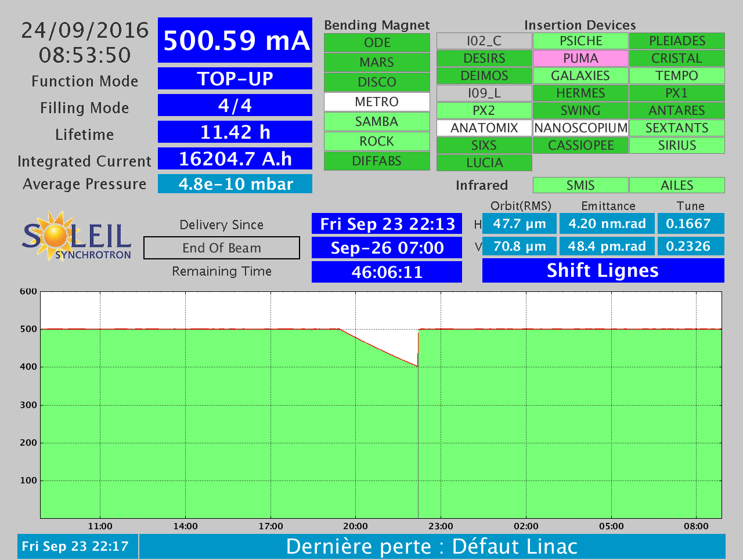The height and width of the screenshot is (560, 743).
Task: Click the 48.4 pm.rad emittance value
Action: [607, 246]
